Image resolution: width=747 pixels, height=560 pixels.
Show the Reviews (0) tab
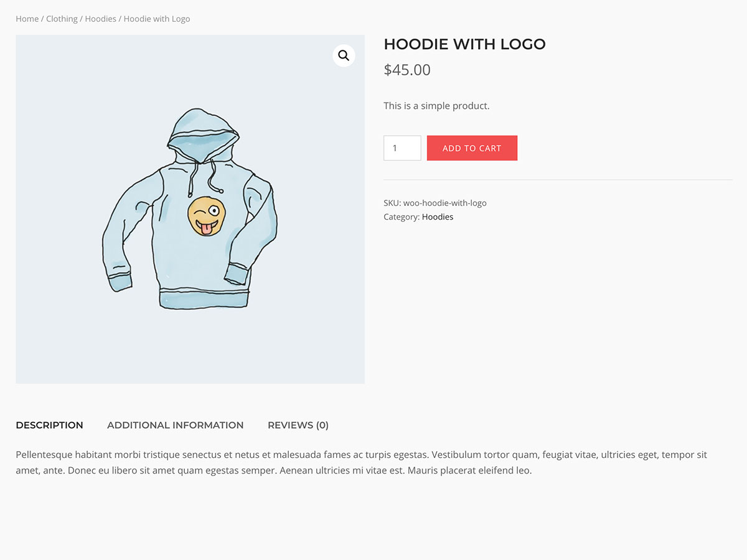pos(298,425)
